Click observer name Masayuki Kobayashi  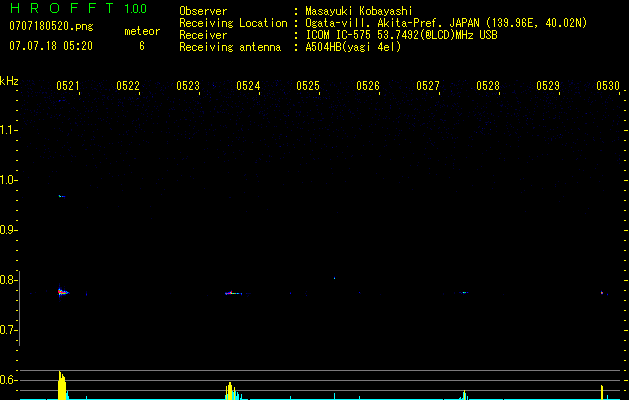(359, 11)
